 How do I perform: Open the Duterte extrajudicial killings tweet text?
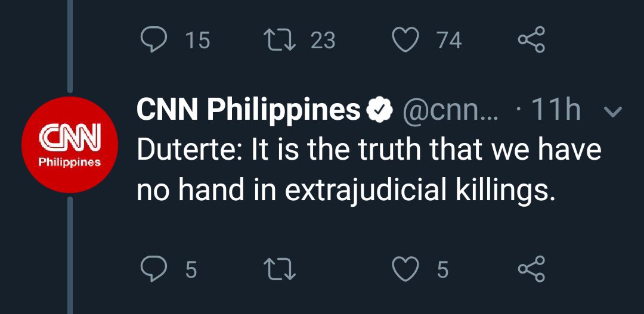[368, 170]
